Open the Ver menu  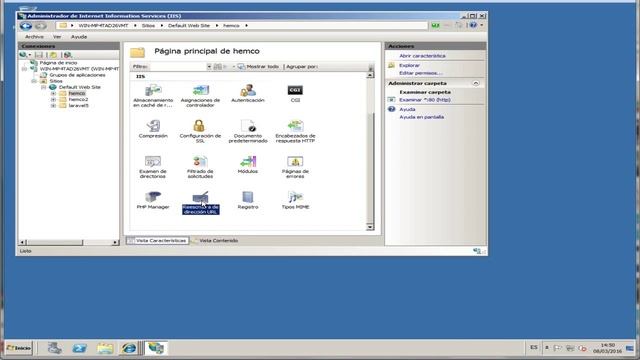[57, 37]
